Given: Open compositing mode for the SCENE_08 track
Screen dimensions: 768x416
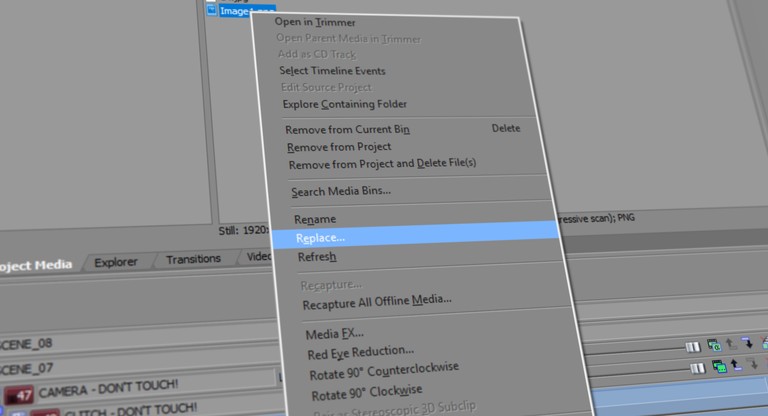Looking at the screenshot, I should 714,345.
